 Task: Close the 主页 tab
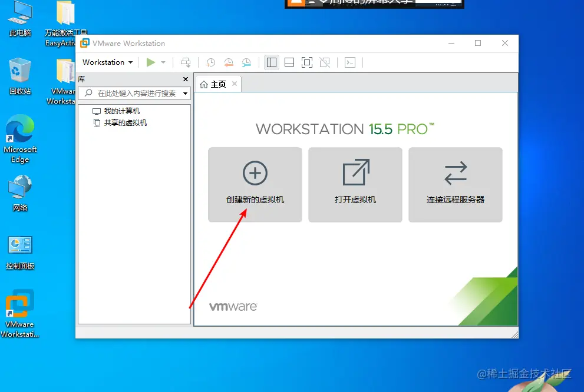235,84
